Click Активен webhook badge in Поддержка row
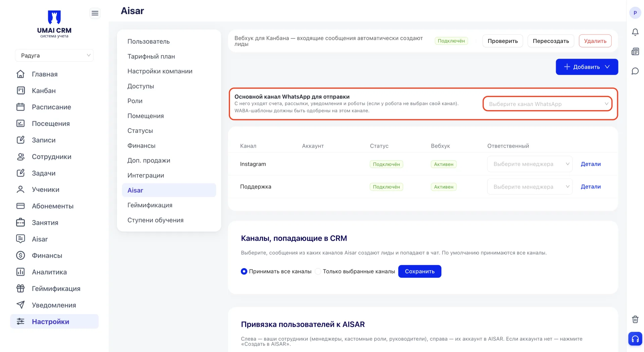This screenshot has height=352, width=644. click(x=443, y=187)
